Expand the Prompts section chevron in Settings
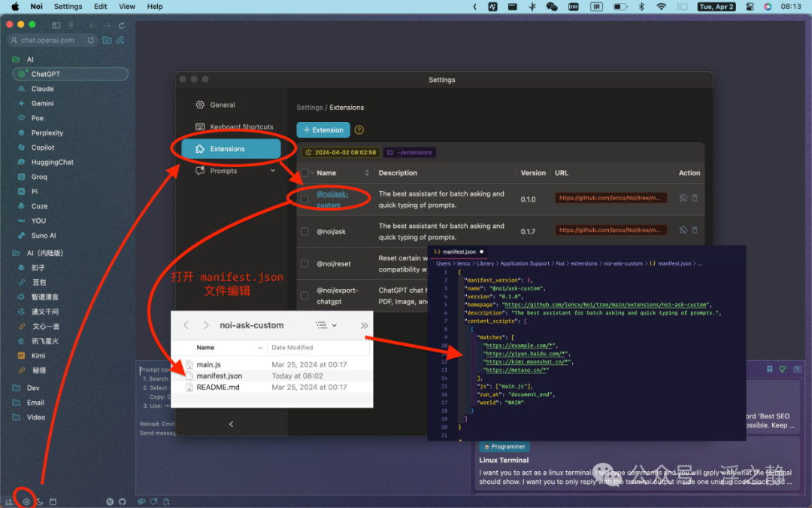Screen dimensions: 812x508 tap(273, 171)
